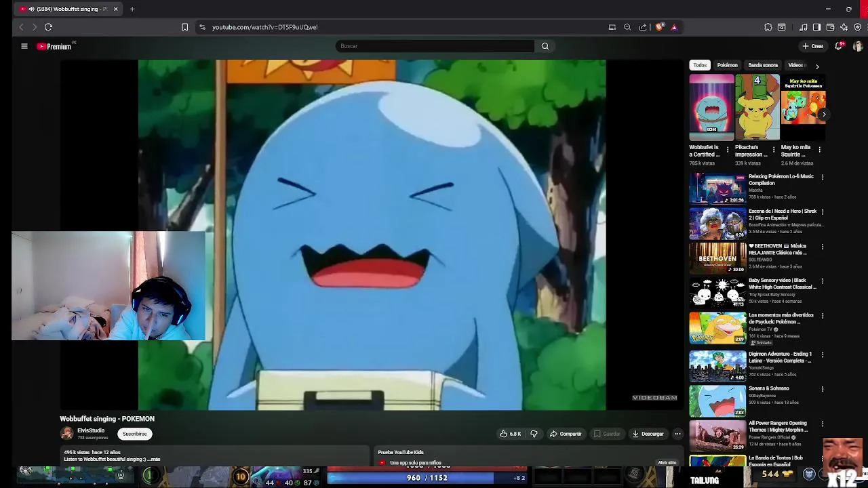This screenshot has height=488, width=868.
Task: Dislike the Wobbuffet singing video
Action: pyautogui.click(x=534, y=434)
